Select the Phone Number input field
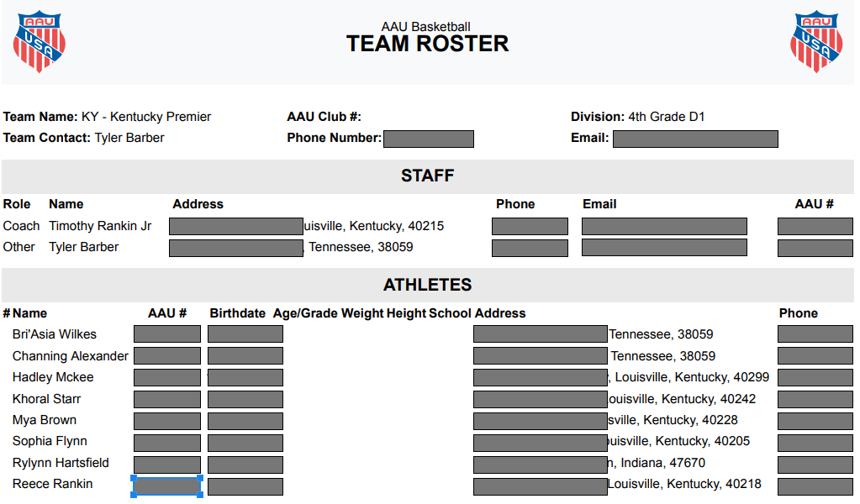 tap(429, 139)
